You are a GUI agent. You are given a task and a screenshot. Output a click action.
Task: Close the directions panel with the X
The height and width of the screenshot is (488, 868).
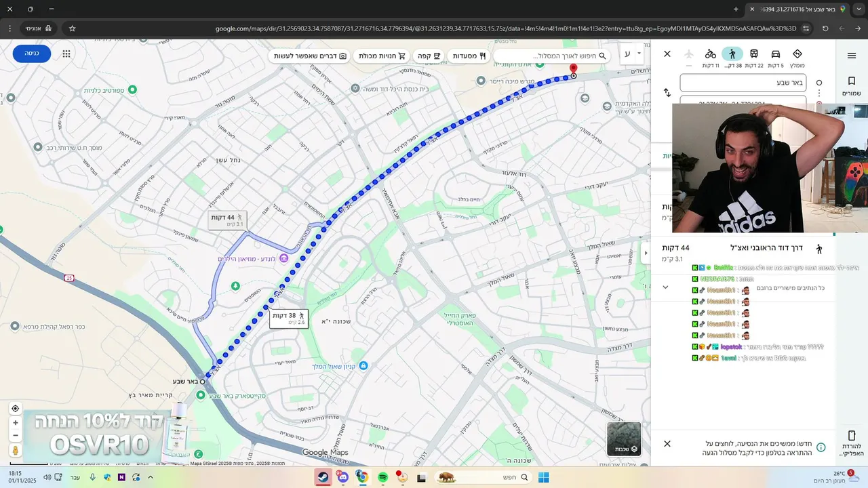667,54
